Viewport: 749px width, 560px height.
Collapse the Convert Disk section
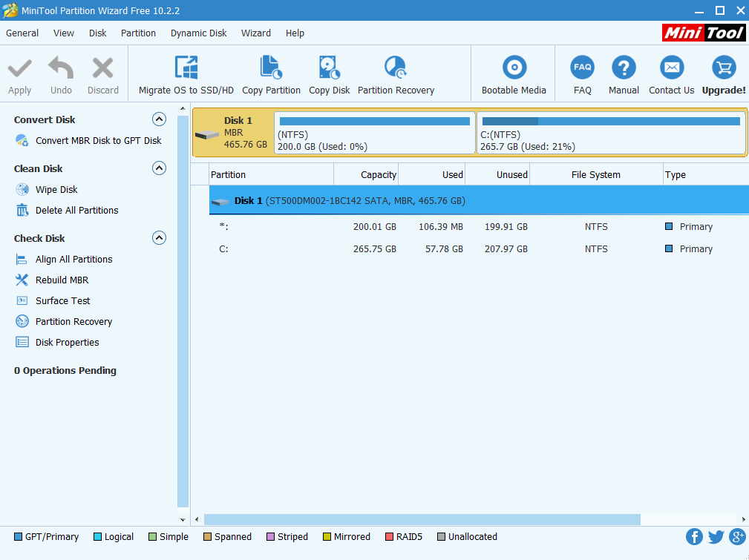[x=159, y=119]
